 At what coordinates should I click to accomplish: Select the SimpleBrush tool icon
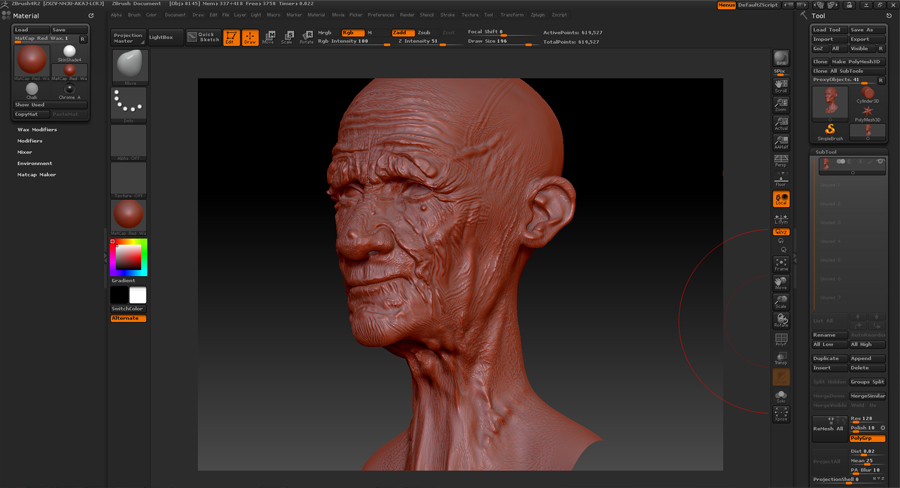tap(830, 131)
